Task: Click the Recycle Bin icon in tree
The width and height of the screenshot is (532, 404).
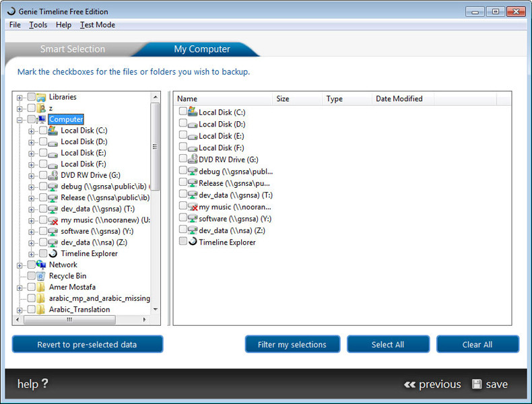Action: [41, 276]
